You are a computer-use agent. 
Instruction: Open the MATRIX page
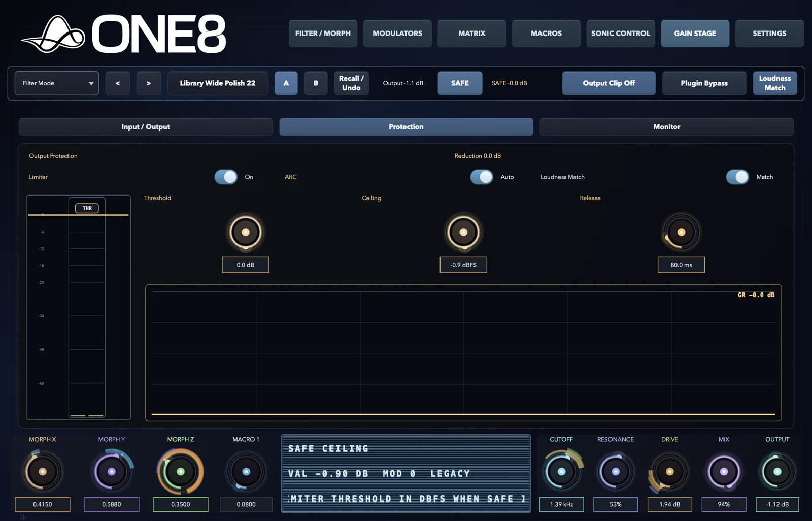click(x=472, y=34)
